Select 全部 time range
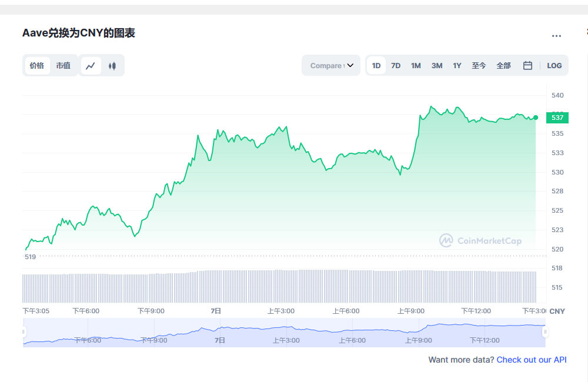Image resolution: width=588 pixels, height=382 pixels. click(503, 65)
